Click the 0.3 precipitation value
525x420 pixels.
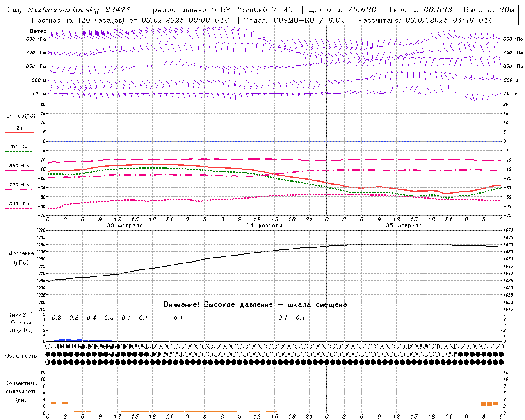56,317
